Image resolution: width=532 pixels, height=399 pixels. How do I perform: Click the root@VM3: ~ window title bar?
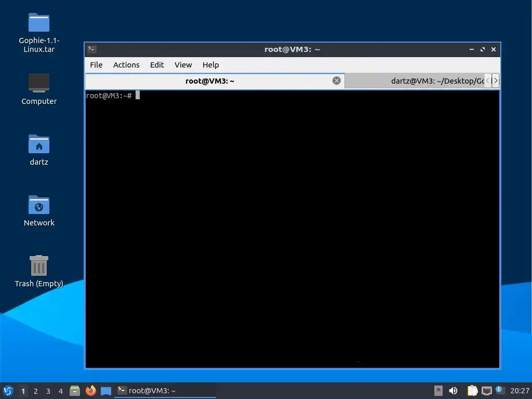click(x=292, y=49)
